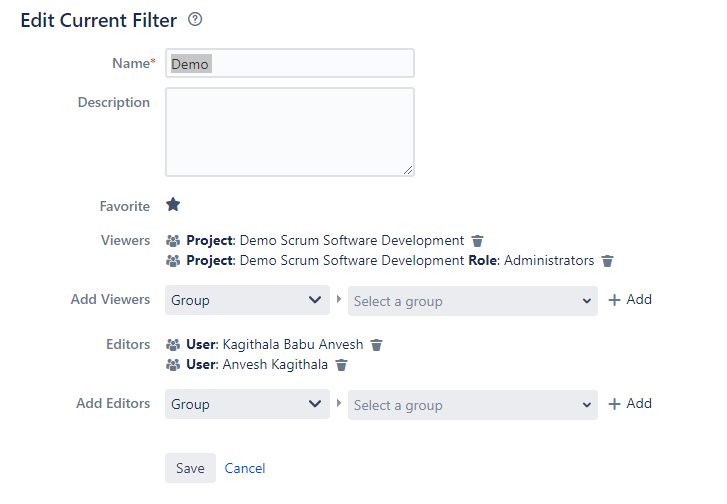Delete editor Kagithala Babu Anvesh
The image size is (727, 504).
coord(376,345)
